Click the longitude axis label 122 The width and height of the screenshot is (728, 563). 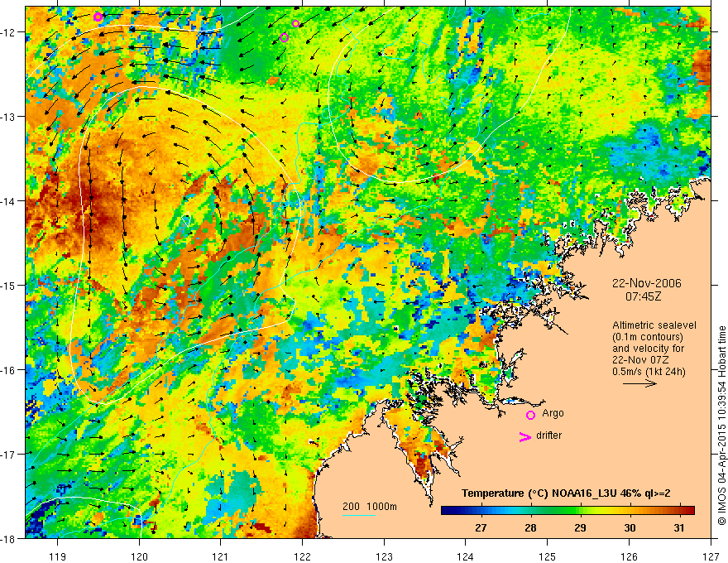[x=302, y=556]
